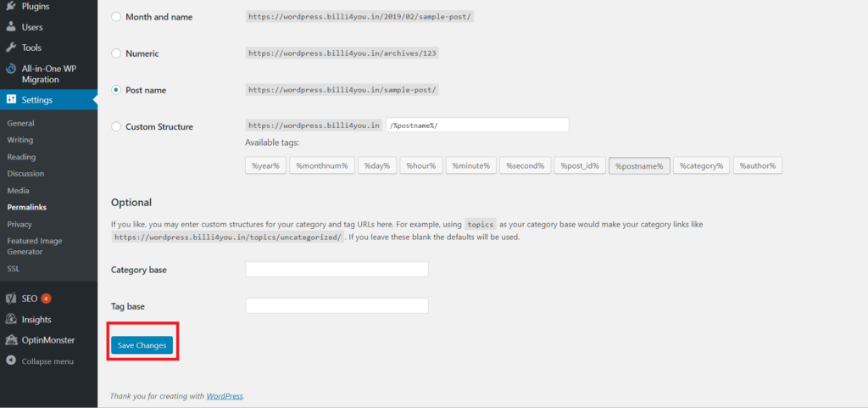Image resolution: width=868 pixels, height=408 pixels.
Task: Open the Plugins menu label
Action: (36, 7)
